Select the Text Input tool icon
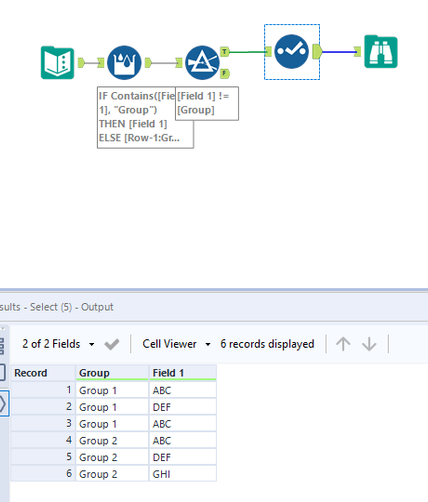The width and height of the screenshot is (428, 502). point(57,63)
